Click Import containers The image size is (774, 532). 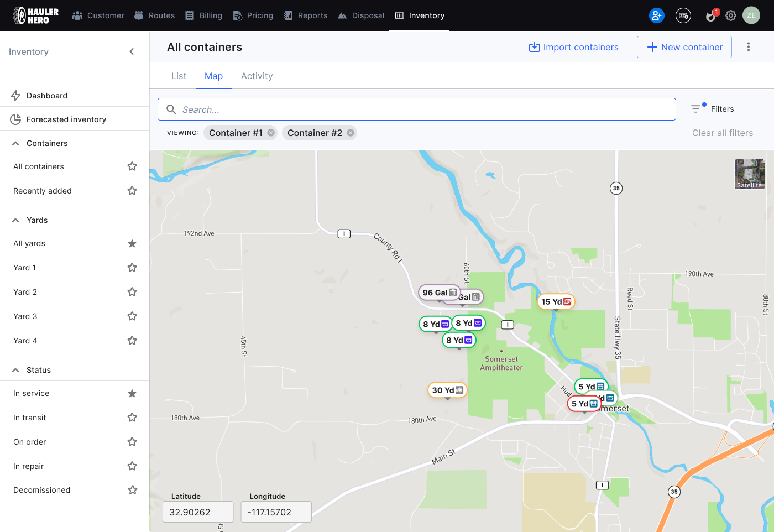(574, 47)
